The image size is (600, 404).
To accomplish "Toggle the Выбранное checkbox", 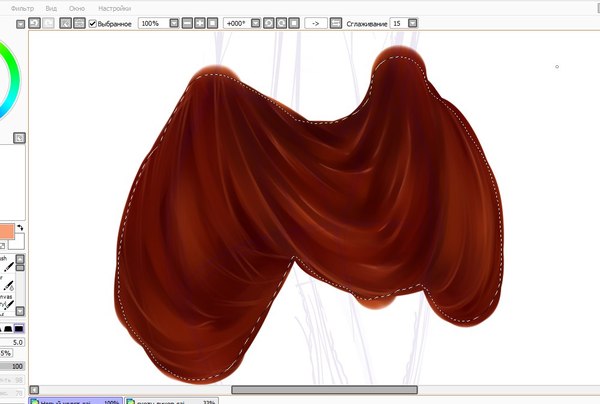I will coord(94,22).
